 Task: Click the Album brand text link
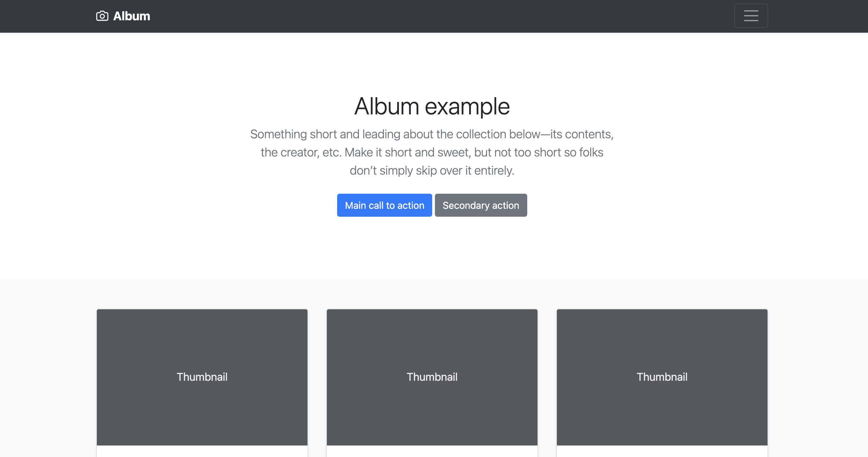pyautogui.click(x=131, y=16)
